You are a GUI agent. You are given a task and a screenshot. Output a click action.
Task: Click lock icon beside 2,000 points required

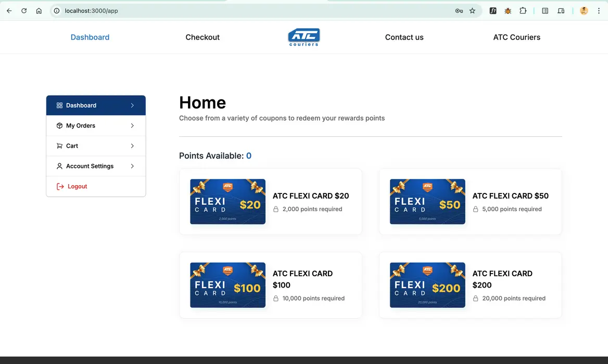[x=276, y=209]
